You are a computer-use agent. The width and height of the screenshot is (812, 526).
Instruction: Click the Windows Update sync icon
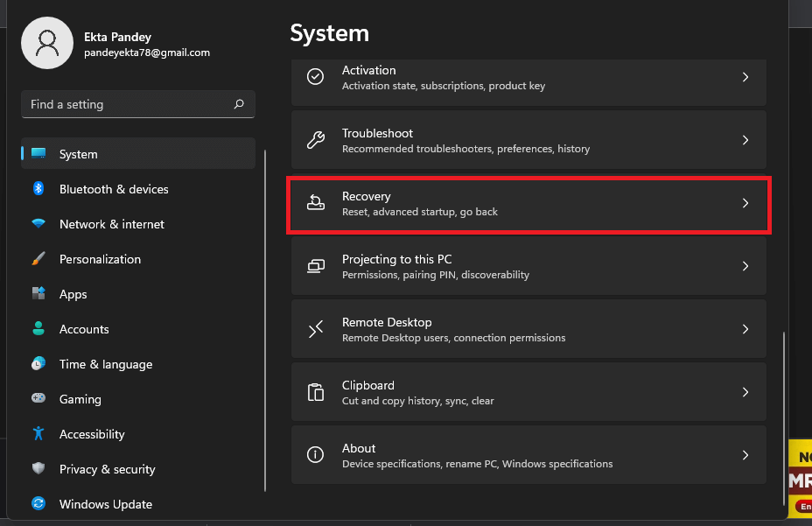(x=38, y=504)
